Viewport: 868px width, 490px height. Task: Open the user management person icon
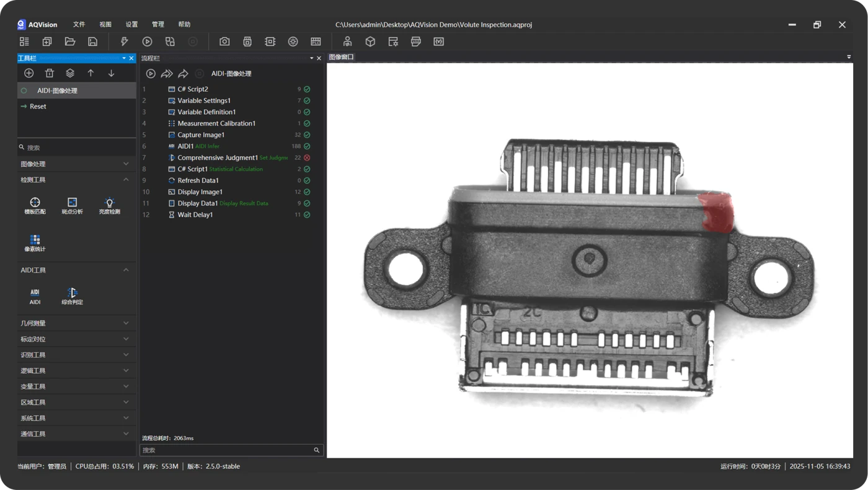[347, 42]
